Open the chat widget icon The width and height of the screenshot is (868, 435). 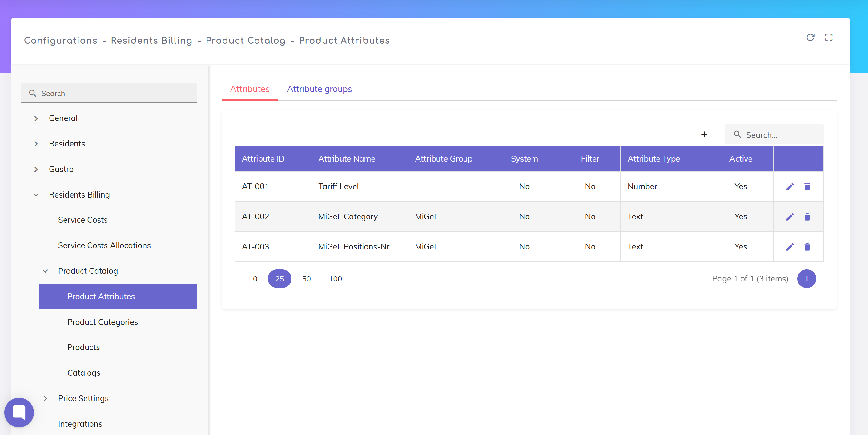[x=19, y=412]
